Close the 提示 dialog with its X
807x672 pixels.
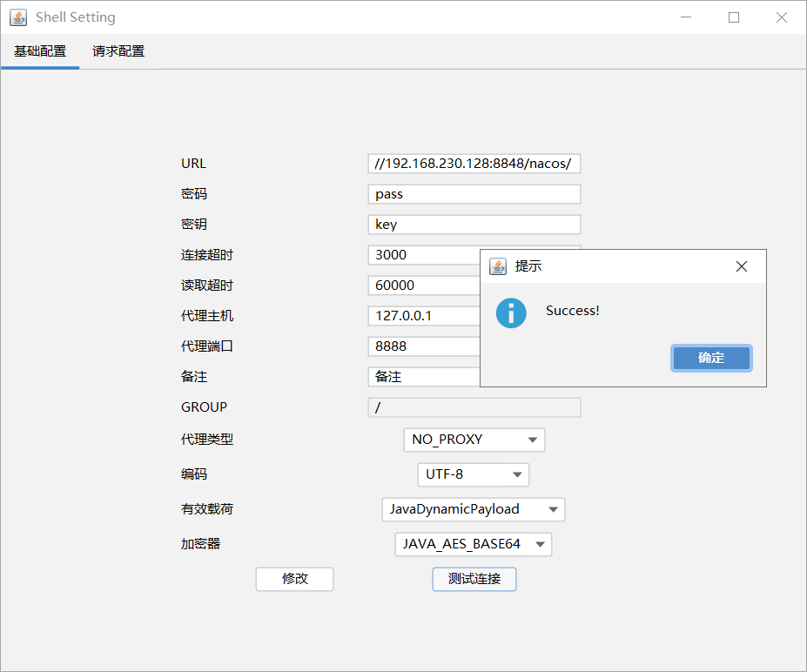coord(742,266)
